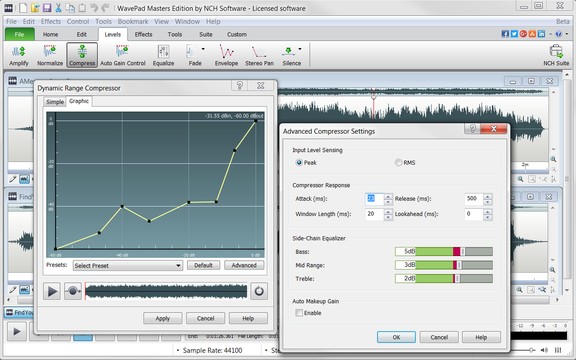Play the compressor preview audio

coord(52,291)
